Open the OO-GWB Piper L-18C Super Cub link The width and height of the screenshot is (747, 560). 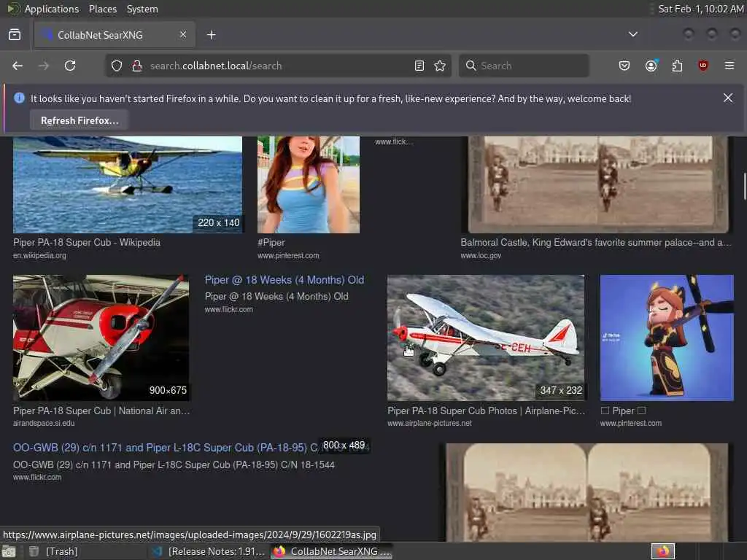coord(166,448)
